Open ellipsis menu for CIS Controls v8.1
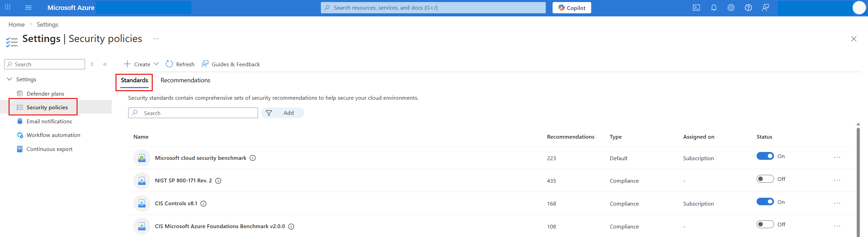 point(837,203)
